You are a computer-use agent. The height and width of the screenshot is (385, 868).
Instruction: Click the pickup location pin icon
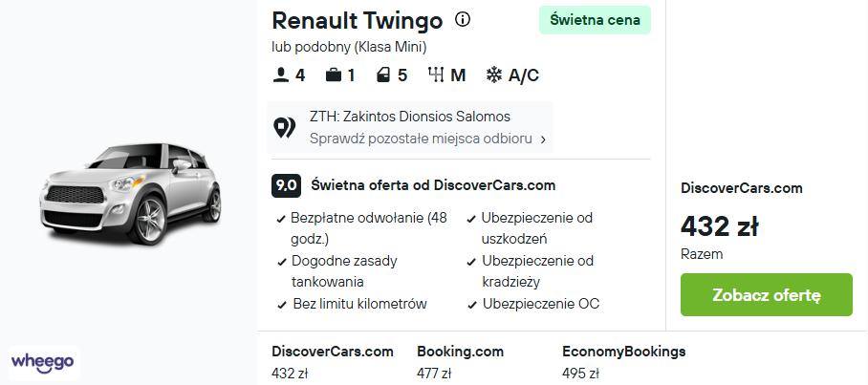[x=285, y=128]
